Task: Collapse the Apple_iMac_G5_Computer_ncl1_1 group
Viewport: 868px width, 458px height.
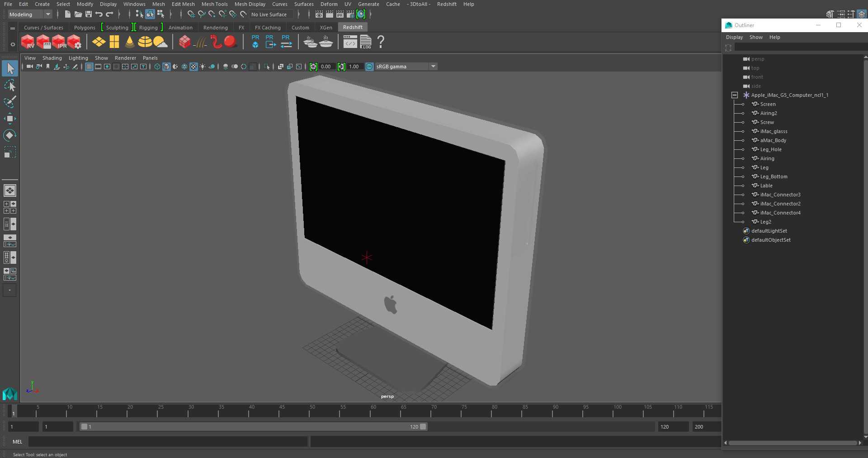Action: click(x=735, y=95)
